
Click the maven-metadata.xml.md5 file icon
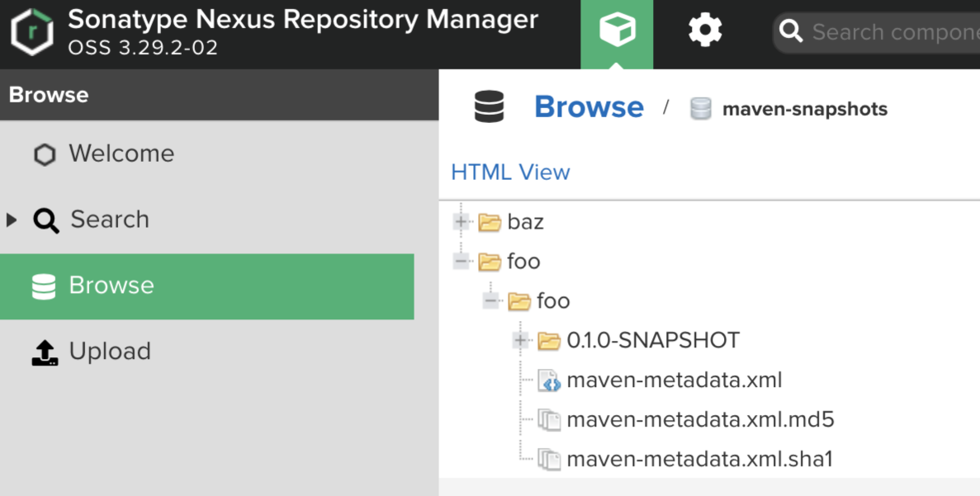pyautogui.click(x=549, y=420)
